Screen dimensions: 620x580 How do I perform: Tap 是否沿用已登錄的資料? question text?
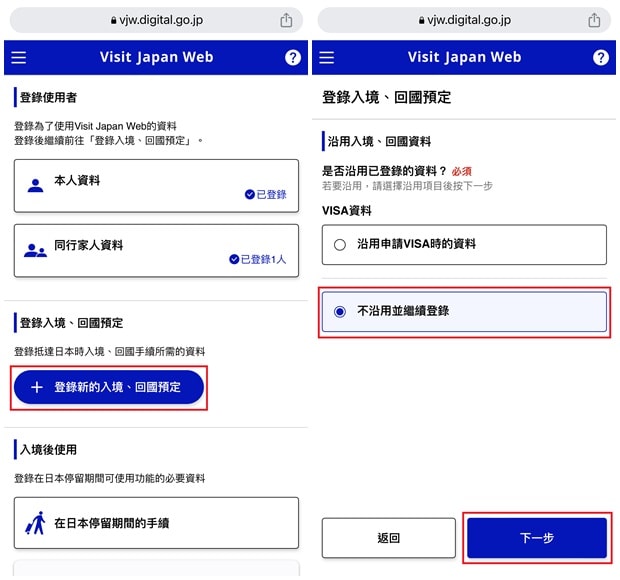point(384,171)
